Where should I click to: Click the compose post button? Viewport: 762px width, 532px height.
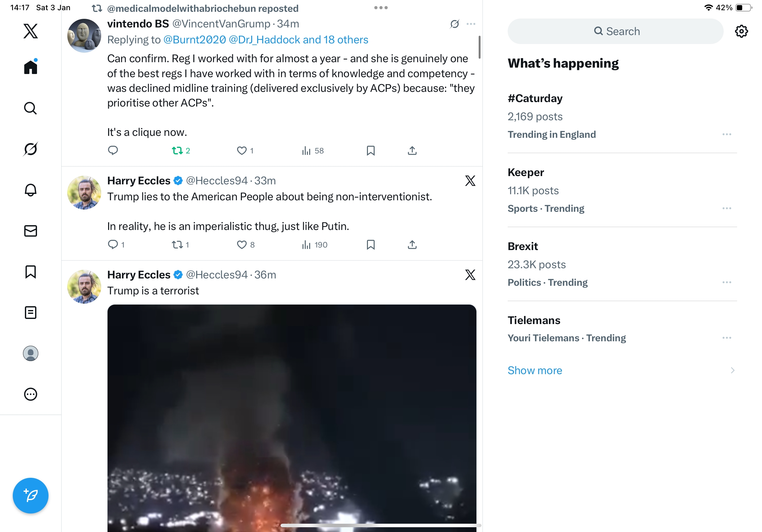(31, 496)
